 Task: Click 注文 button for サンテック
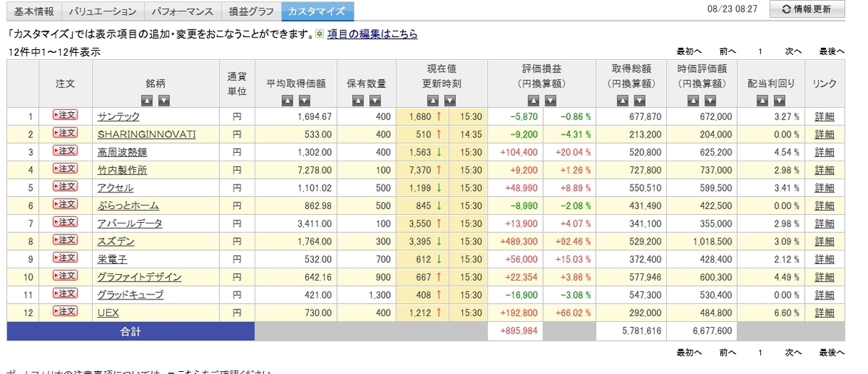[65, 116]
